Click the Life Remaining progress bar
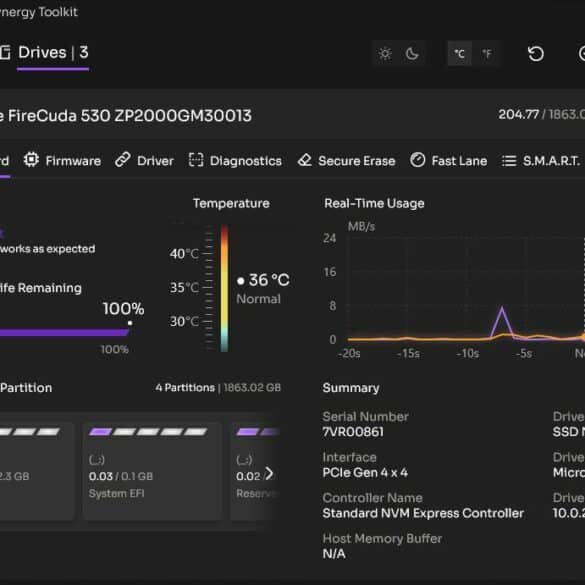The width and height of the screenshot is (585, 585). [64, 332]
